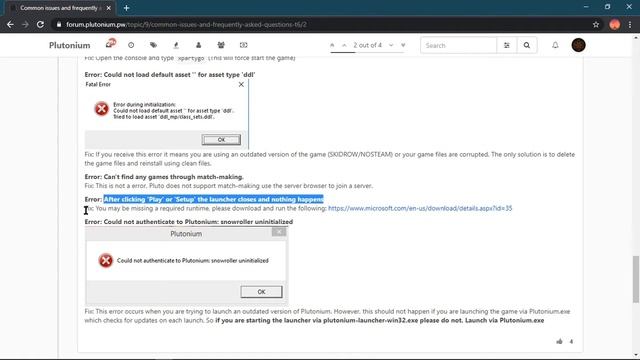Go to previous post with up arrow
Viewport: 640px width, 360px height.
tap(344, 45)
